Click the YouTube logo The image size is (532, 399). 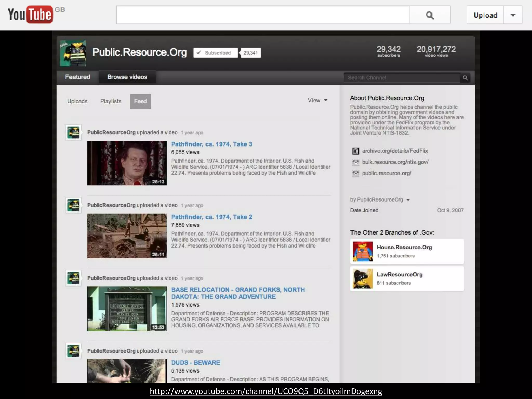[x=30, y=15]
